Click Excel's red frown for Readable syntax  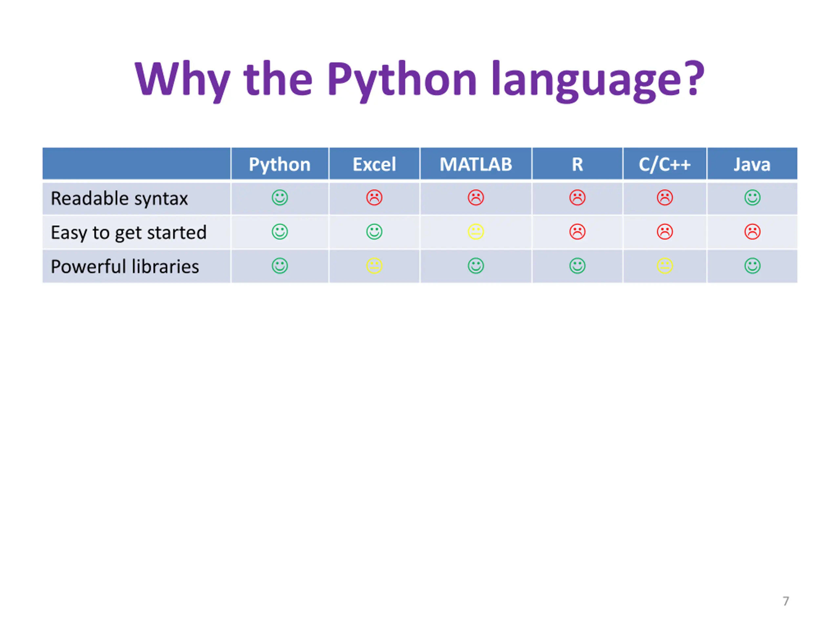(x=374, y=198)
